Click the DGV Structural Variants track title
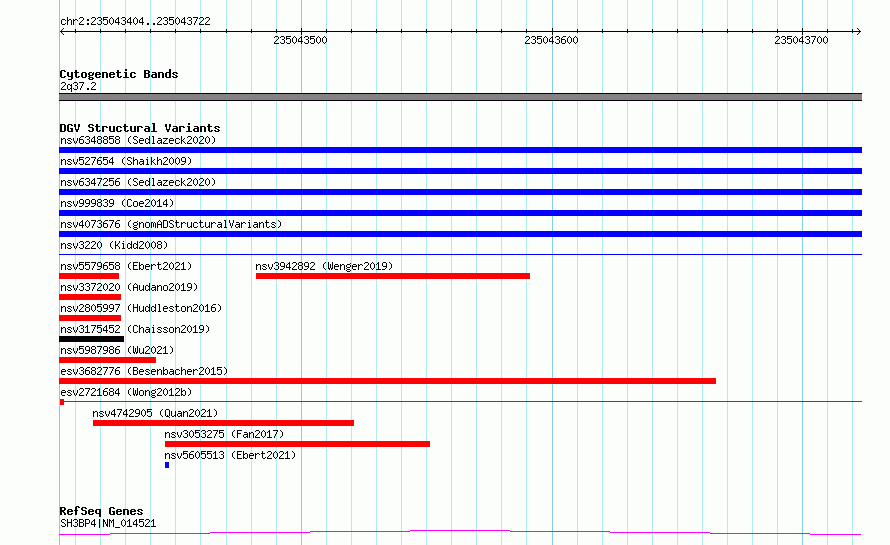Viewport: 890px width, 545px height. pyautogui.click(x=140, y=128)
